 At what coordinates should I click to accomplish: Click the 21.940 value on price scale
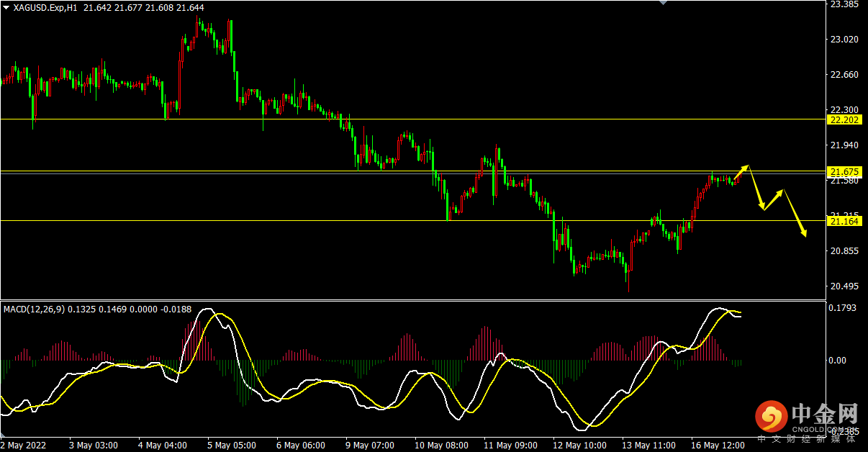click(x=844, y=145)
